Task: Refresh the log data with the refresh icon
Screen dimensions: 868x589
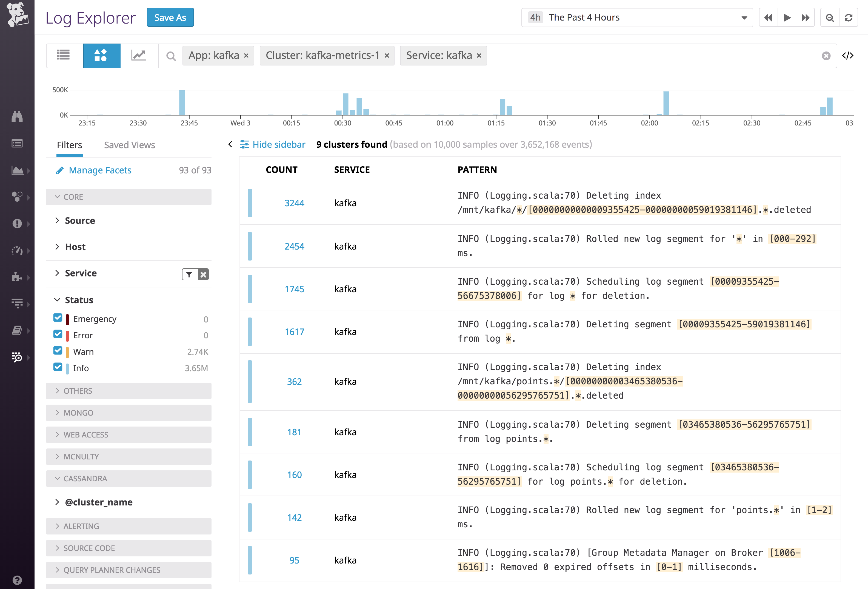Action: click(849, 17)
